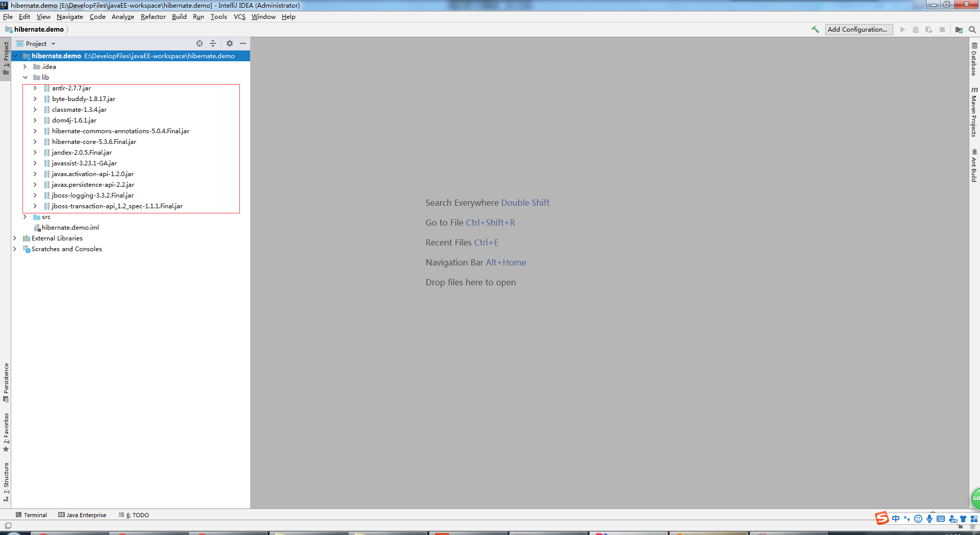The height and width of the screenshot is (535, 980).
Task: Click the Sogou input method S icon
Action: point(882,518)
